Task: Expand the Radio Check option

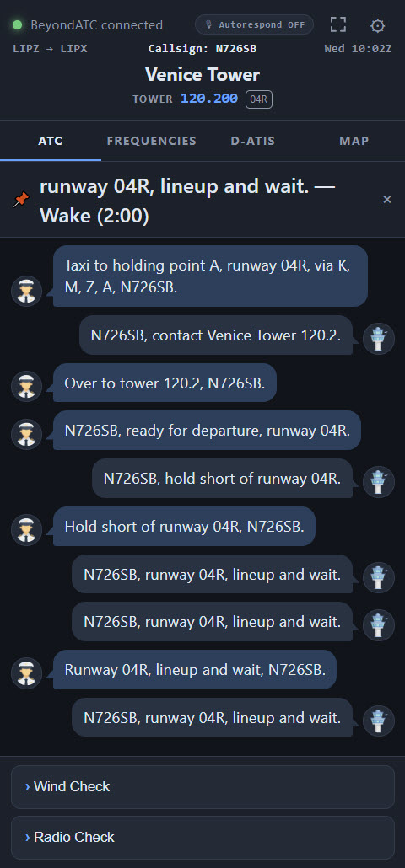Action: click(202, 837)
